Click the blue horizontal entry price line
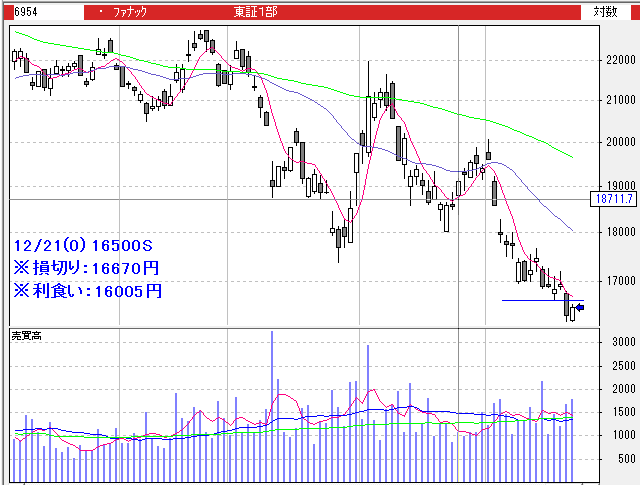 coord(530,300)
